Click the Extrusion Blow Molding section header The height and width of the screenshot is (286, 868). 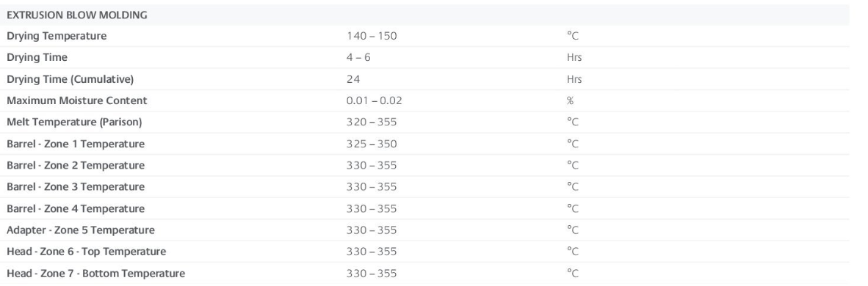coord(77,15)
